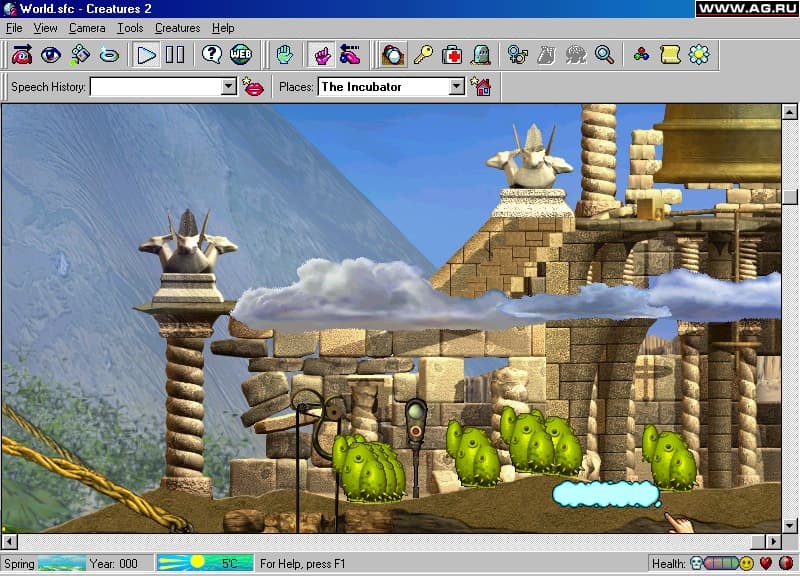Click the colored molecule balls icon
Screen dimensions: 800x576
pyautogui.click(x=641, y=55)
